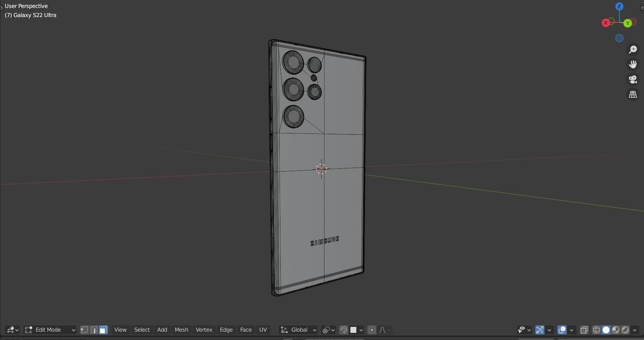
Task: Switch to material preview shading
Action: [x=615, y=330]
